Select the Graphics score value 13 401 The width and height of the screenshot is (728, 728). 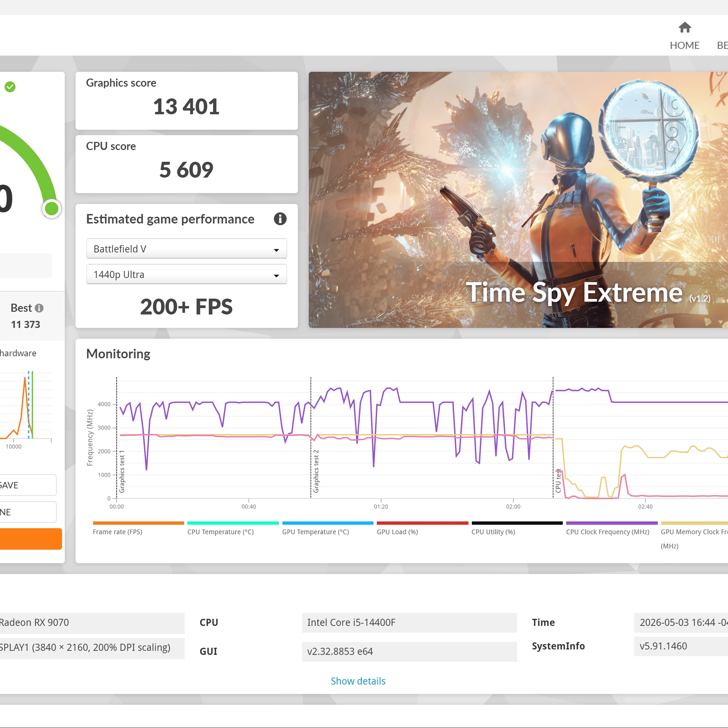pyautogui.click(x=186, y=107)
